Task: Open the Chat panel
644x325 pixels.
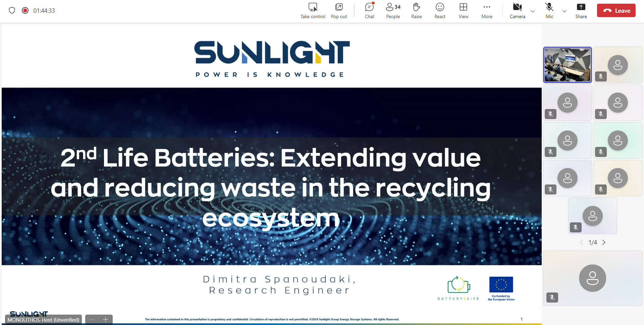Action: pyautogui.click(x=369, y=11)
